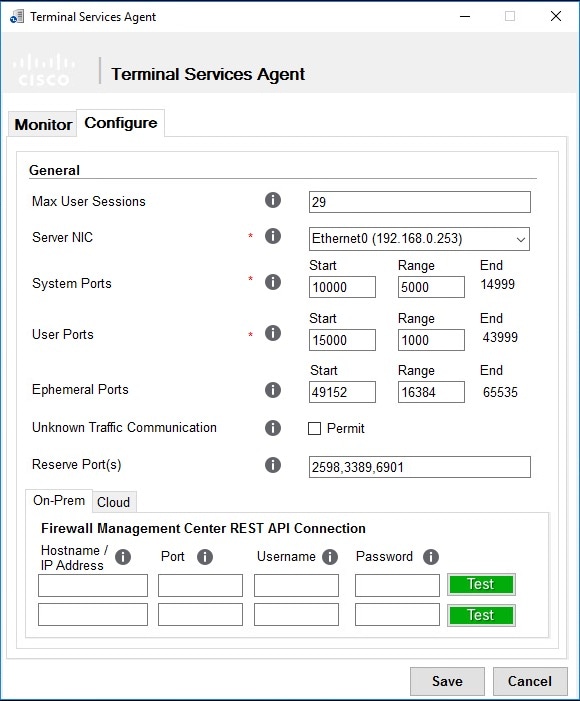Viewport: 580px width, 701px height.
Task: Click the Reserve Port(s) input field
Action: click(419, 467)
